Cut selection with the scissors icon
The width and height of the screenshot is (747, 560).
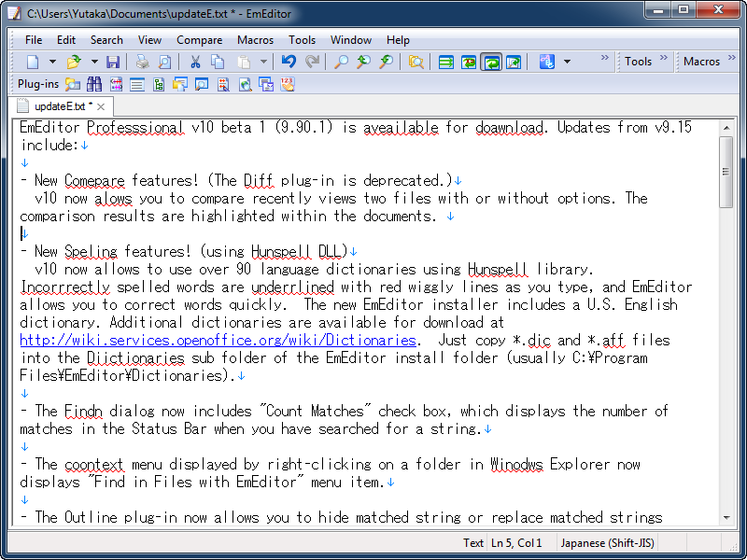coord(195,62)
